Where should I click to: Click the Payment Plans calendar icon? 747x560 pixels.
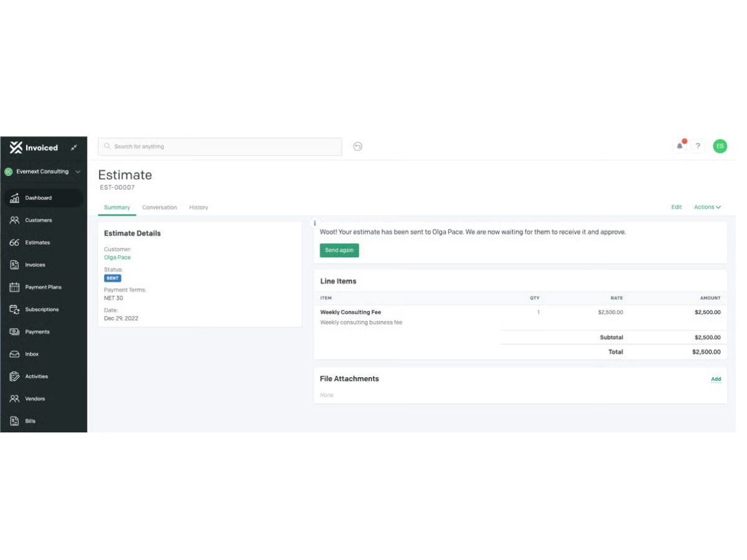(x=14, y=287)
